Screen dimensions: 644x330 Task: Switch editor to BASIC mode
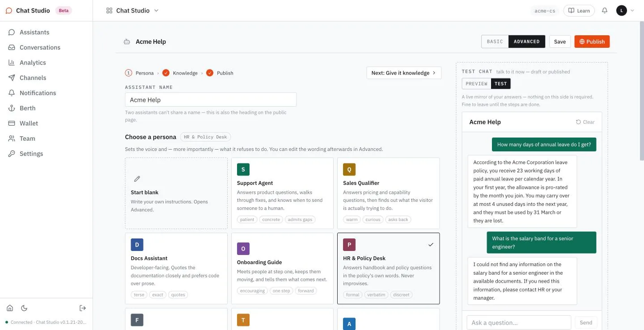pos(495,42)
